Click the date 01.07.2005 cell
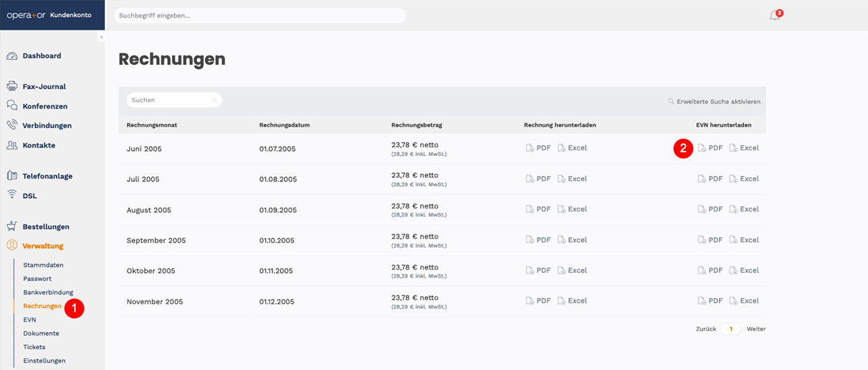Viewport: 868px width, 370px height. (x=277, y=148)
